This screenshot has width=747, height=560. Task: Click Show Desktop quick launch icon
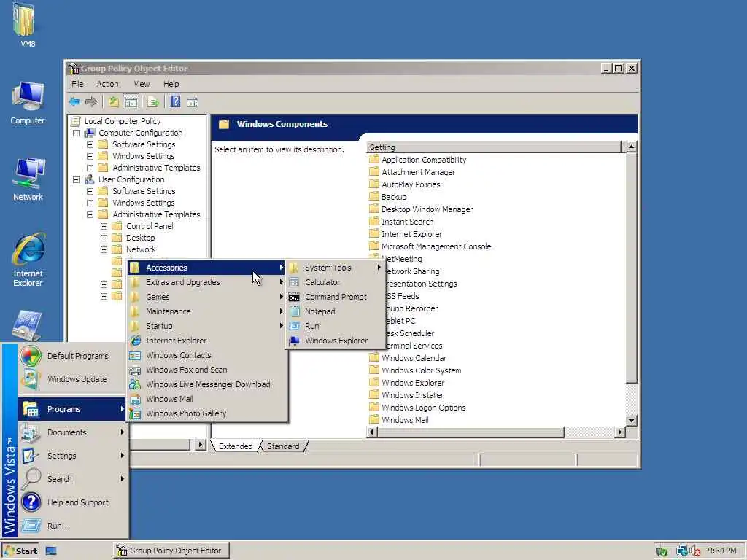tap(51, 551)
